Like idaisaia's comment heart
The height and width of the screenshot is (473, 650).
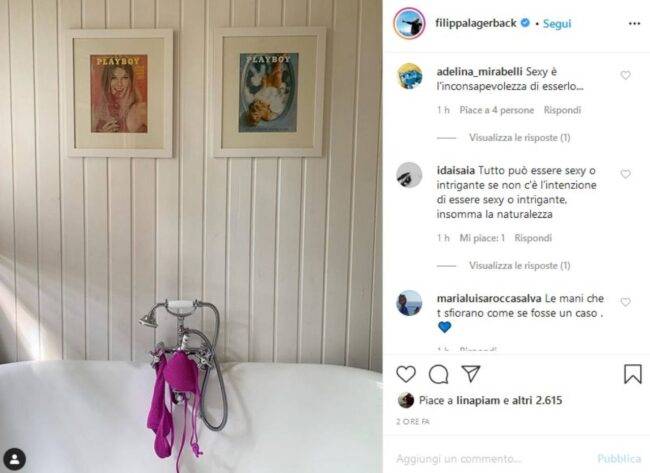point(625,174)
